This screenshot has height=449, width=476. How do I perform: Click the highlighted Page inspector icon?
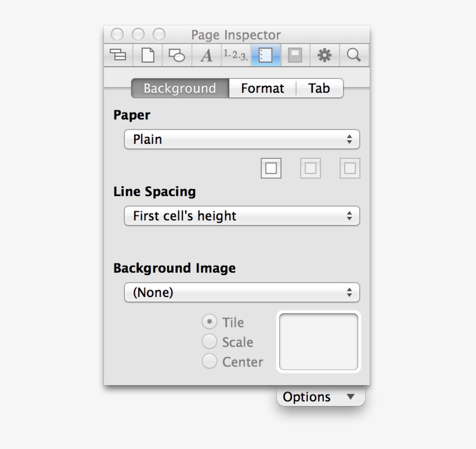pos(265,55)
